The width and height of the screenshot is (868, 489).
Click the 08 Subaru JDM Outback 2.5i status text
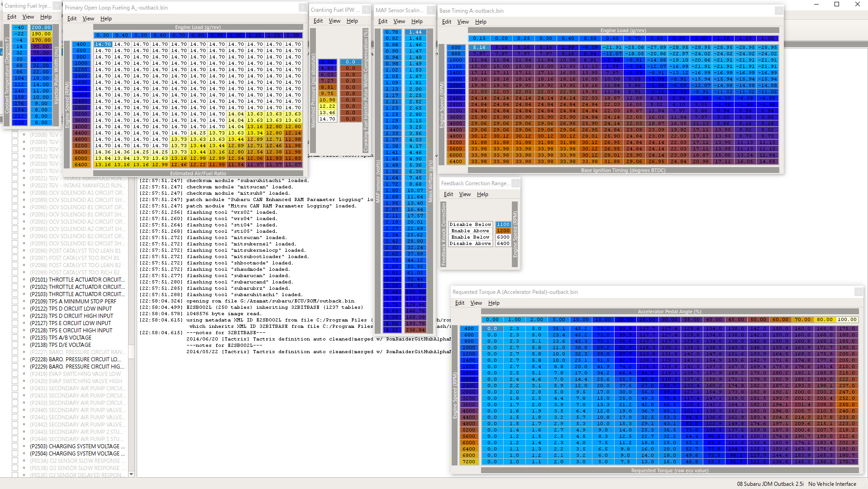[x=770, y=484]
